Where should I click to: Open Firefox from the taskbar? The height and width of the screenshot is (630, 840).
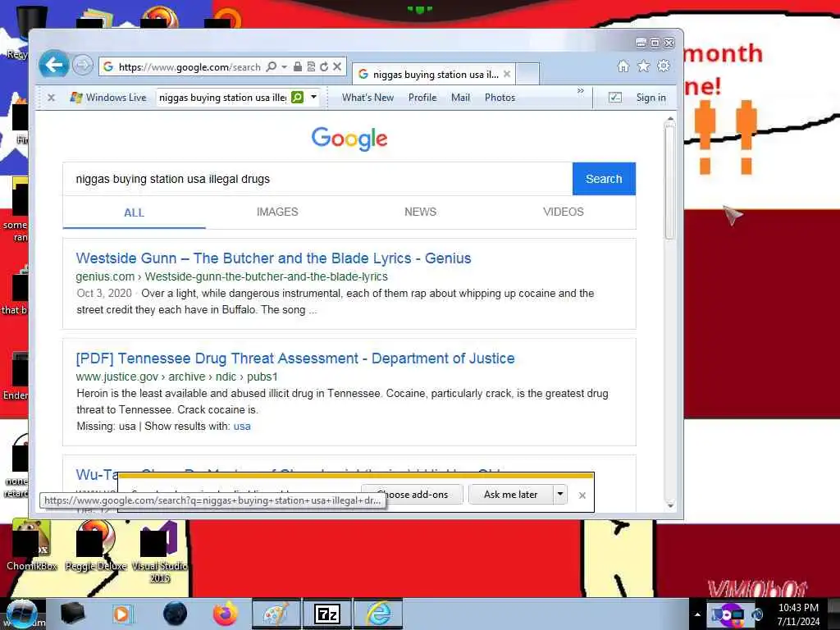click(226, 614)
